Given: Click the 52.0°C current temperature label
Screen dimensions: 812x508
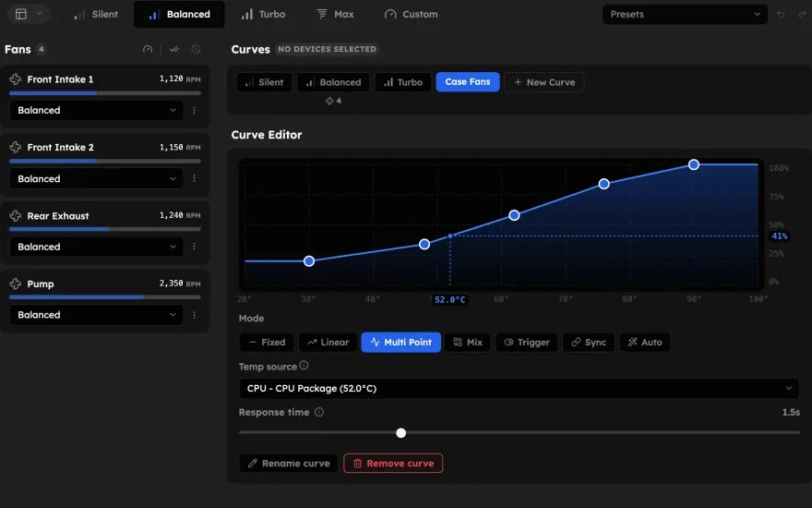Looking at the screenshot, I should click(450, 299).
